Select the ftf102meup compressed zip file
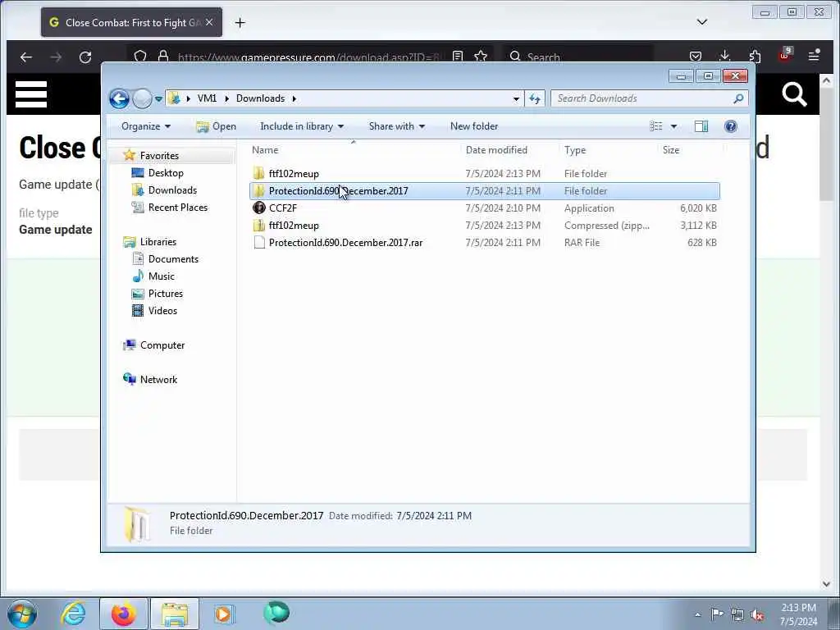Image resolution: width=840 pixels, height=630 pixels. [484, 225]
